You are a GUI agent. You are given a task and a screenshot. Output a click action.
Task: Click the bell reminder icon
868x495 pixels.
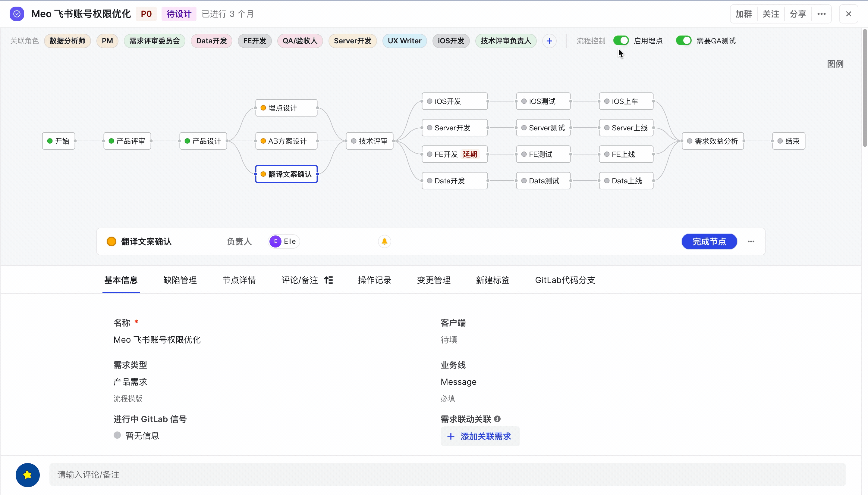[x=384, y=241]
